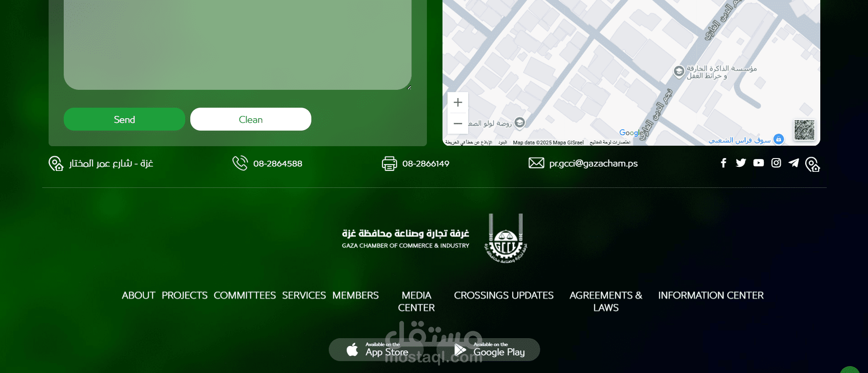Open the MEDIA CENTER footer menu

416,302
